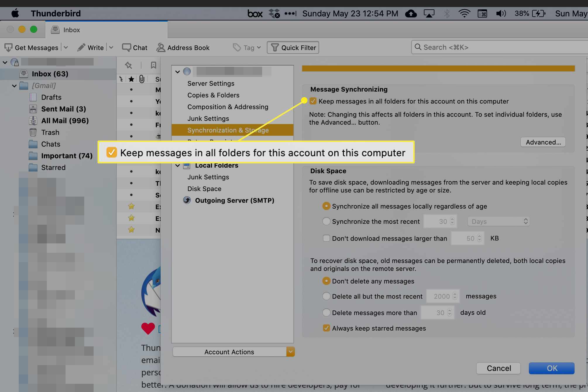Collapse the account in settings tree

click(x=177, y=72)
